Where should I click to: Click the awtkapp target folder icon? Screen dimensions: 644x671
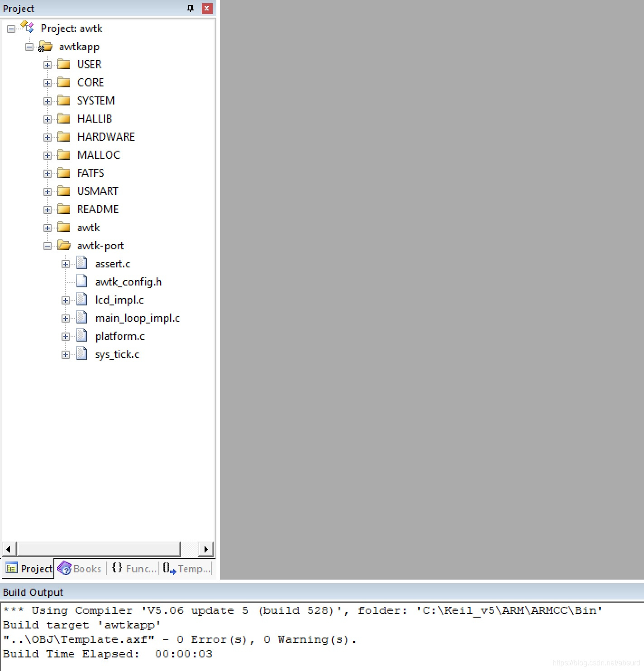pos(45,46)
